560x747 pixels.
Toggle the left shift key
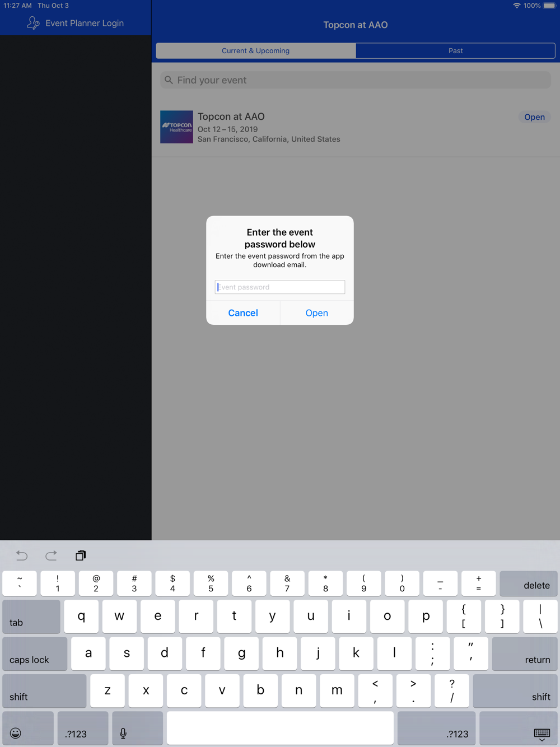coord(44,691)
